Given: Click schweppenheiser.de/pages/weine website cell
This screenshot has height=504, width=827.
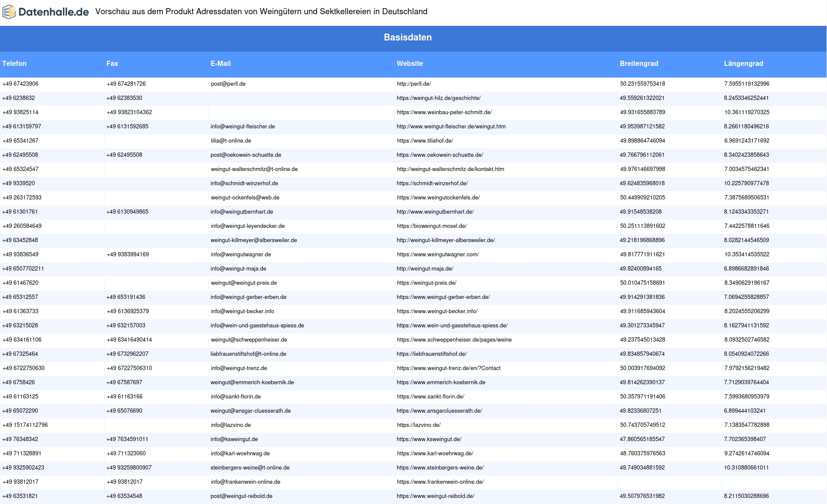Looking at the screenshot, I should 454,340.
